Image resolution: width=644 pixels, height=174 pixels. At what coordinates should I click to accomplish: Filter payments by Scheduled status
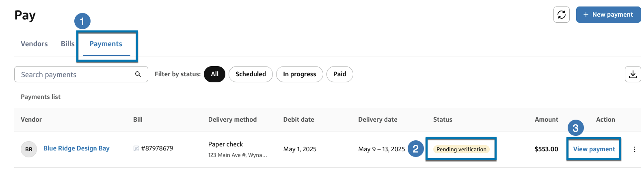tap(251, 74)
